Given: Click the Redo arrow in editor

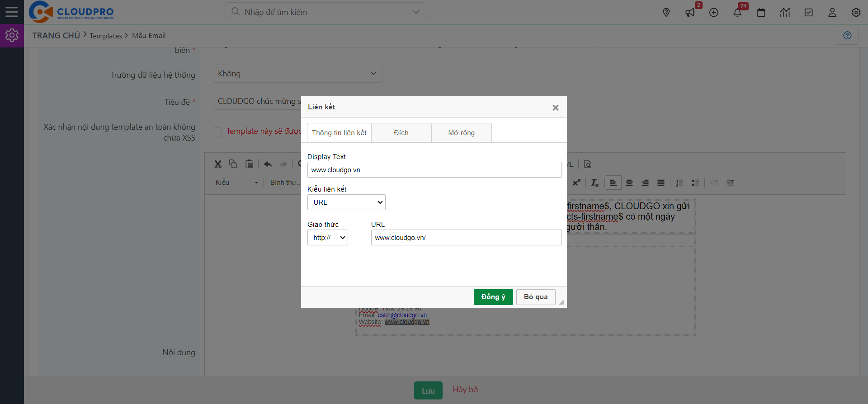Looking at the screenshot, I should click(283, 164).
